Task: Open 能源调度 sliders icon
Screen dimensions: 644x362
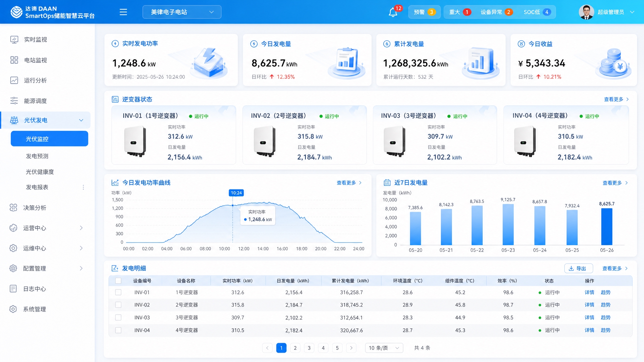Action: pyautogui.click(x=14, y=101)
